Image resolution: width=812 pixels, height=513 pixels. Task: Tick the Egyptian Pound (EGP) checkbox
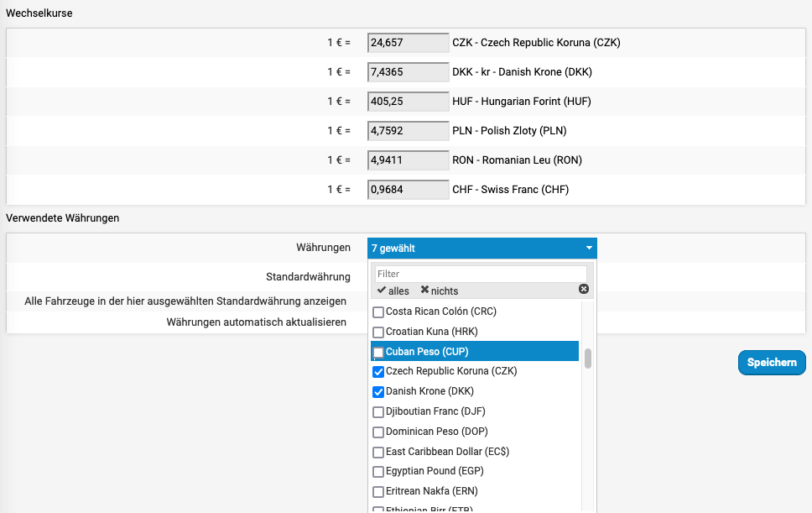(x=379, y=471)
